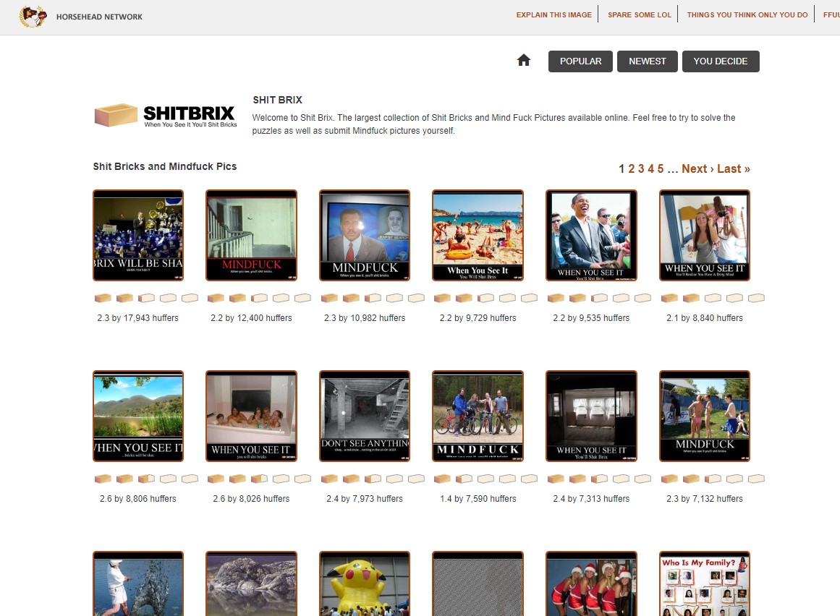Click second brick under the bathtub image
This screenshot has width=840, height=616.
coord(237,479)
